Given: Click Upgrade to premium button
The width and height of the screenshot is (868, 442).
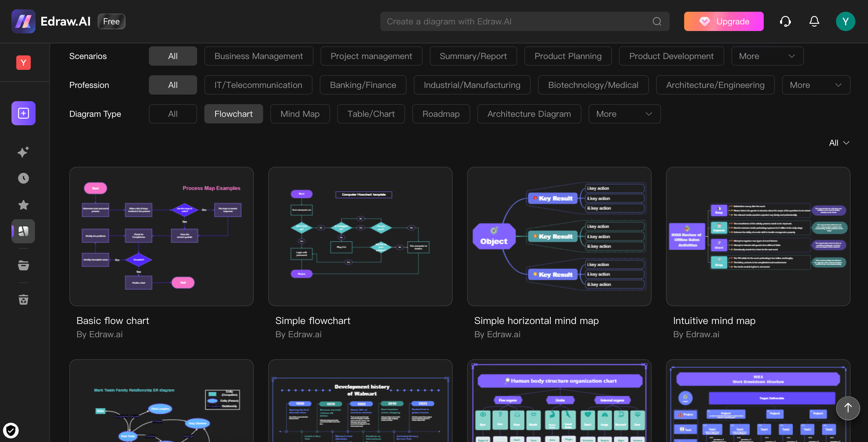Looking at the screenshot, I should coord(724,21).
